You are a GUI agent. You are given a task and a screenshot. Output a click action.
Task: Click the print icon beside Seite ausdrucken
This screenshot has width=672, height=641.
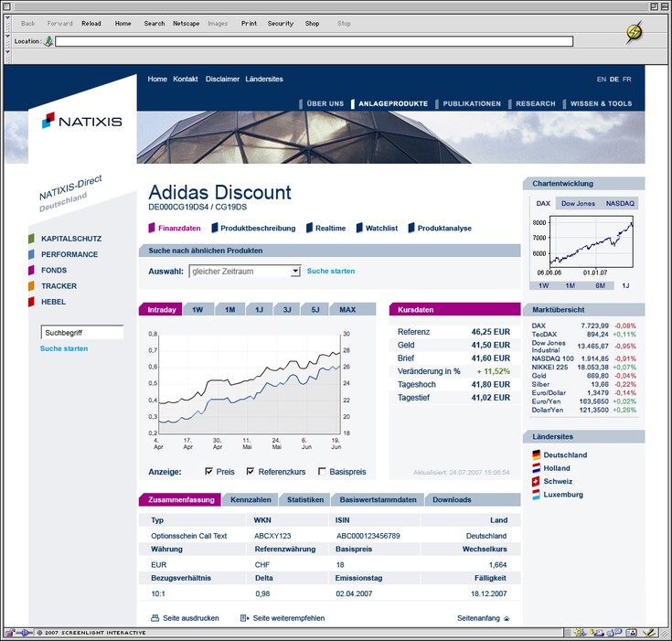point(155,618)
